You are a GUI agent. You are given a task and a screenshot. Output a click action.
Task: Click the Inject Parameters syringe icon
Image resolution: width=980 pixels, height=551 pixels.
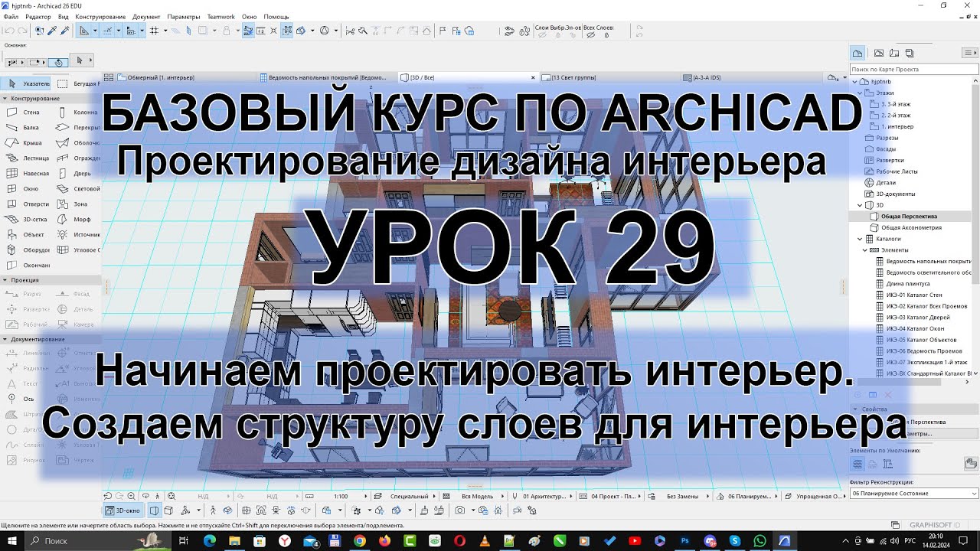click(65, 31)
